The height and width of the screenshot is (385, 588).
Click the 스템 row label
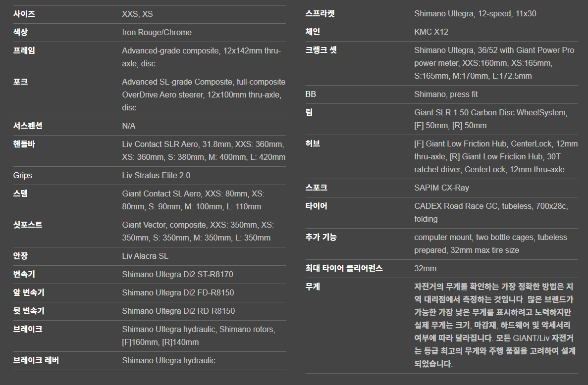[x=20, y=194]
